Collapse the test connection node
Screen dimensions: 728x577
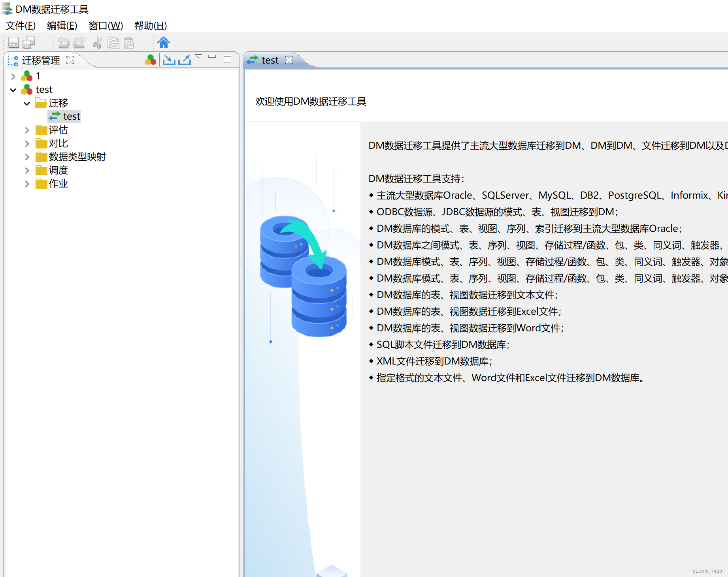[13, 90]
